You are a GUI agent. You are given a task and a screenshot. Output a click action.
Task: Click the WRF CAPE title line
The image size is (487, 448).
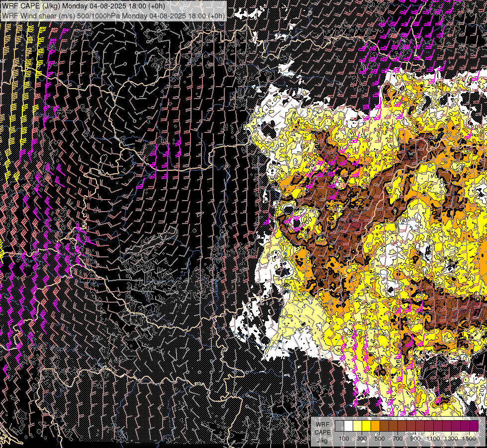[x=83, y=6]
